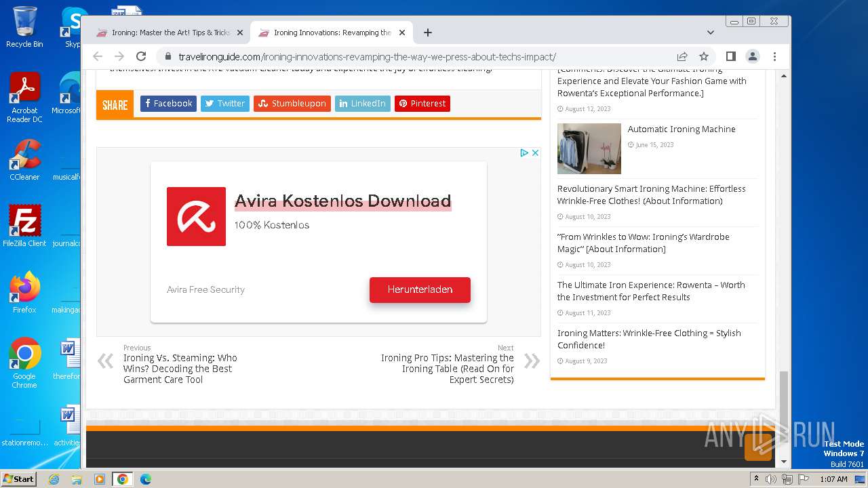Close the Ironing: Master the Art tab
The height and width of the screenshot is (488, 868).
(x=239, y=33)
